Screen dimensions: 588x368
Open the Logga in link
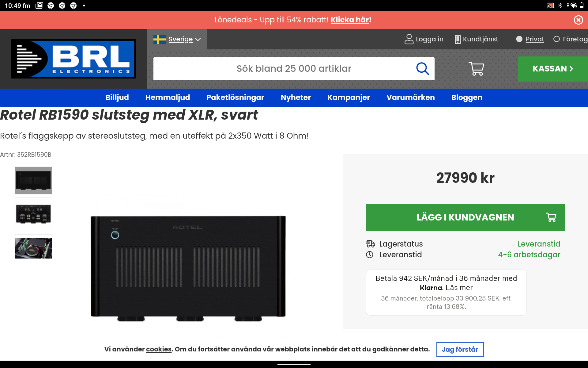tap(429, 39)
